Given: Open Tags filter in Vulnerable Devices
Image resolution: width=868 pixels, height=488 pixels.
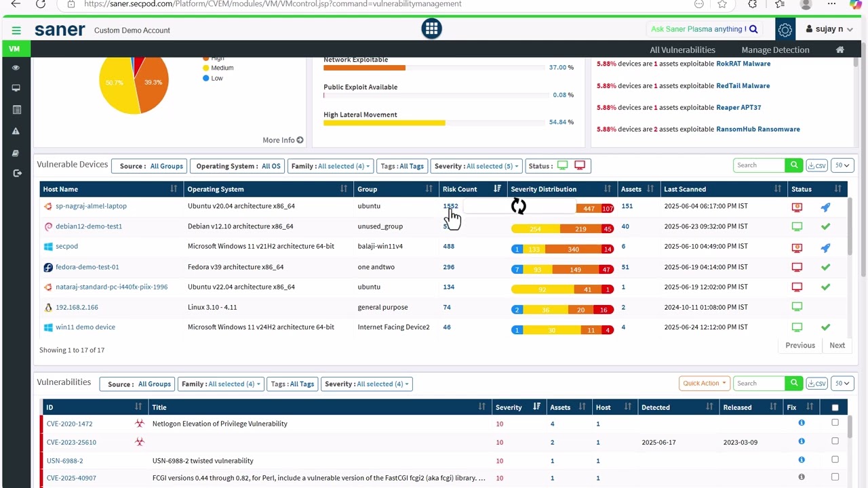Looking at the screenshot, I should 401,166.
